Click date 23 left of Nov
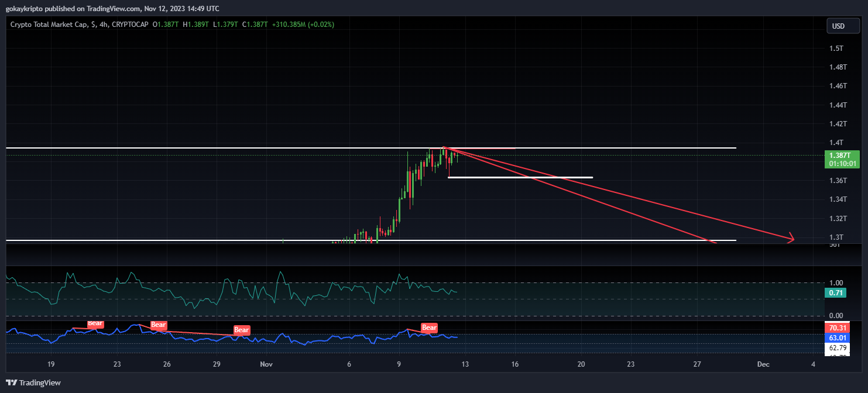The height and width of the screenshot is (393, 868). coord(117,364)
